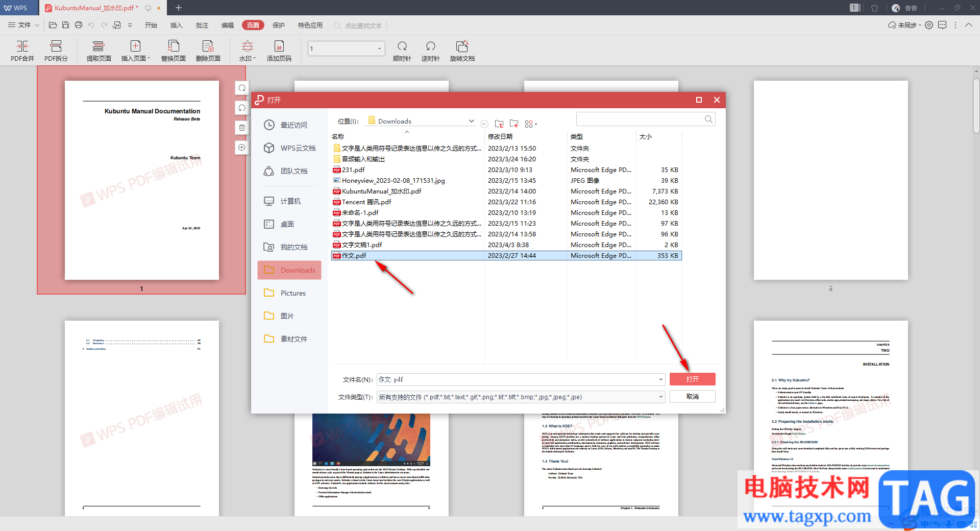Select 我的文档 in dialog sidebar
This screenshot has height=531, width=980.
(289, 247)
